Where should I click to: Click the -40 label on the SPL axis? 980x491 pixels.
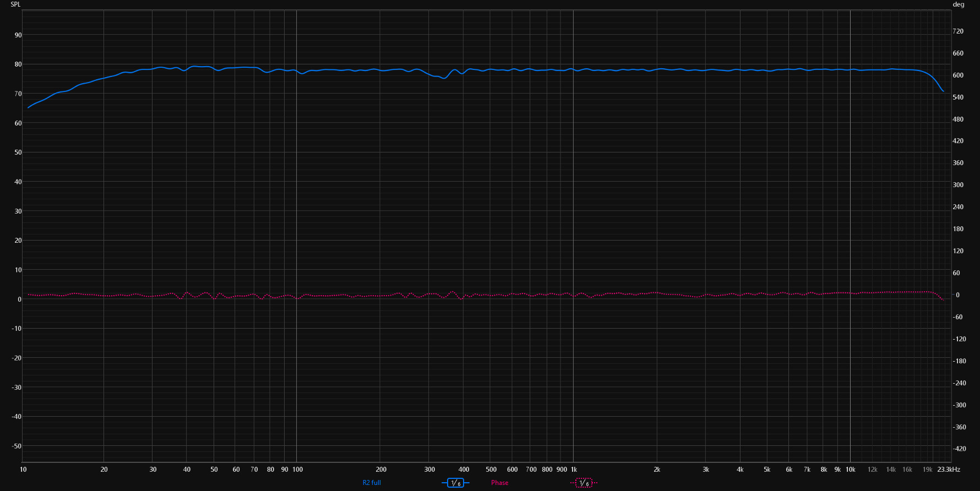pos(17,417)
